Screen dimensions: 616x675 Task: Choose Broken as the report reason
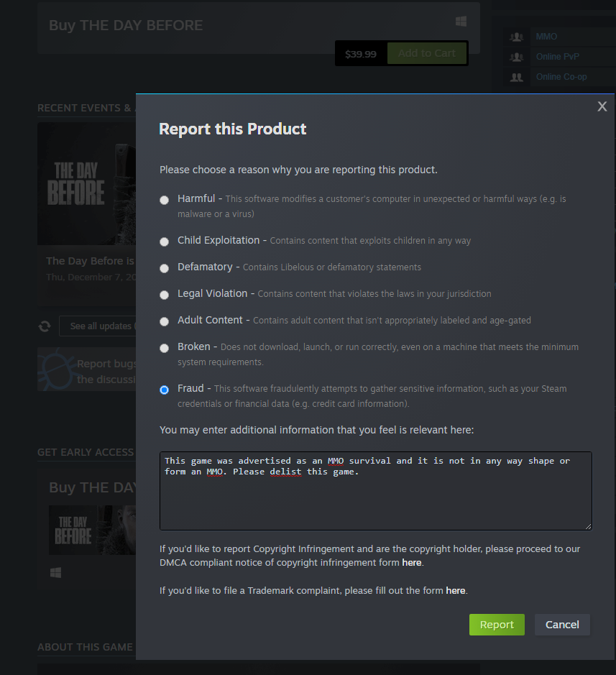click(x=165, y=348)
